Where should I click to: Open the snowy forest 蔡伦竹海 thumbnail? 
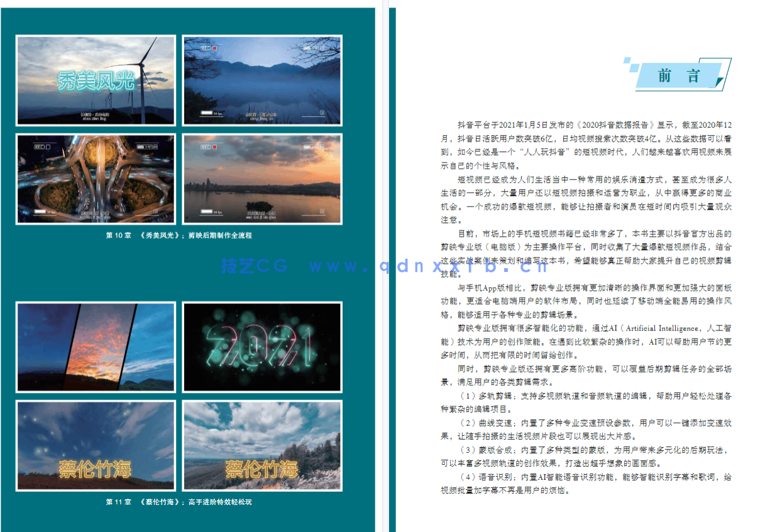coord(262,445)
